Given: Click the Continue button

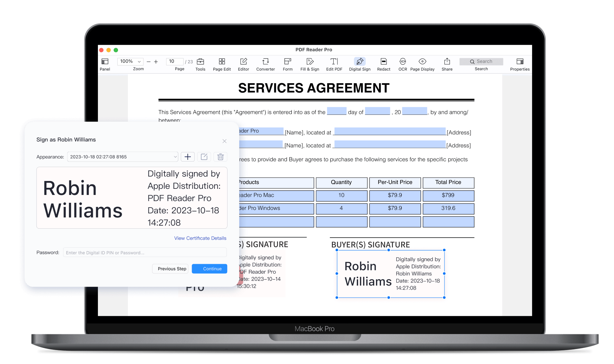Looking at the screenshot, I should click(x=209, y=269).
